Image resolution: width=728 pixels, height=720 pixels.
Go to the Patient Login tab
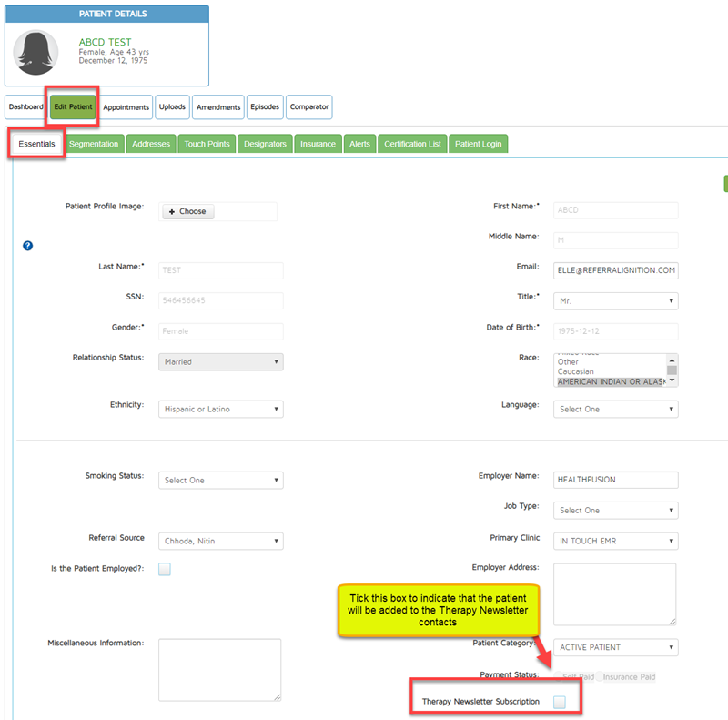[478, 144]
